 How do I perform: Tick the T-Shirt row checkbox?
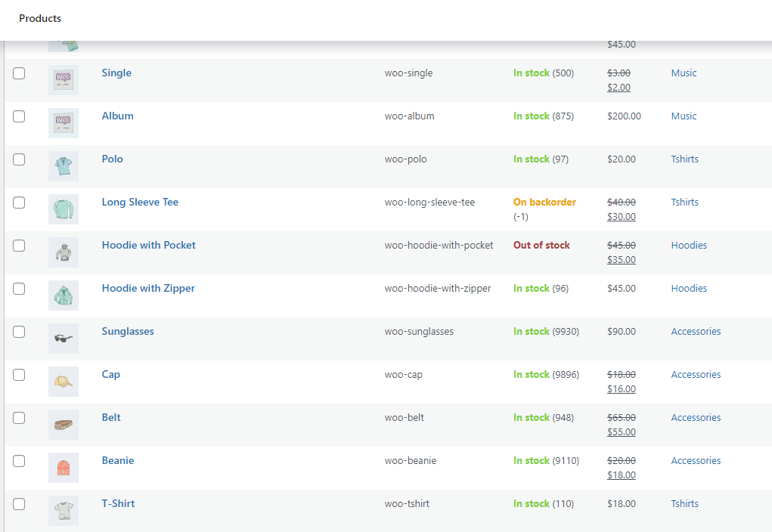pos(19,504)
